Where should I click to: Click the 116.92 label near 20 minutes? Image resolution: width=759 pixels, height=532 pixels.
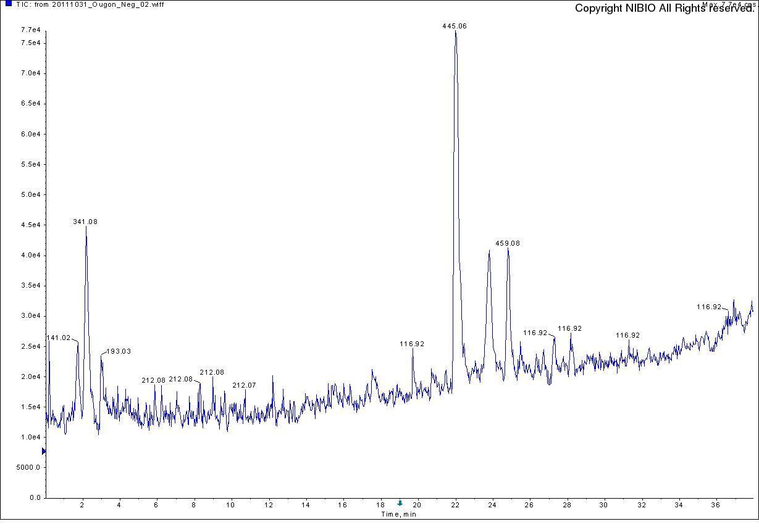[x=412, y=344]
